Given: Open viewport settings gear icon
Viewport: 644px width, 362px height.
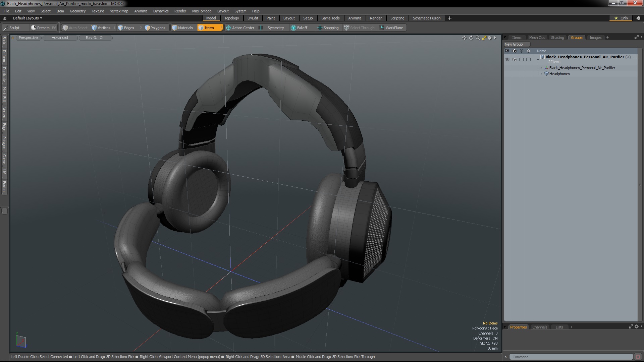Looking at the screenshot, I should pos(490,38).
